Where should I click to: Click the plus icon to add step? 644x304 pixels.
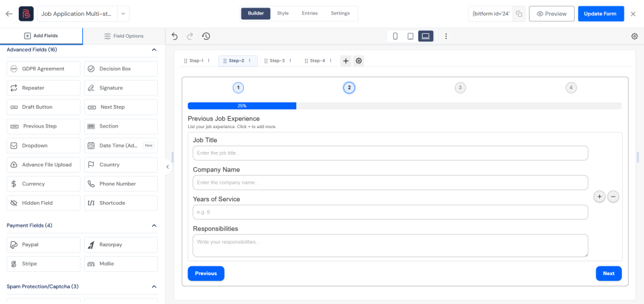[x=346, y=61]
